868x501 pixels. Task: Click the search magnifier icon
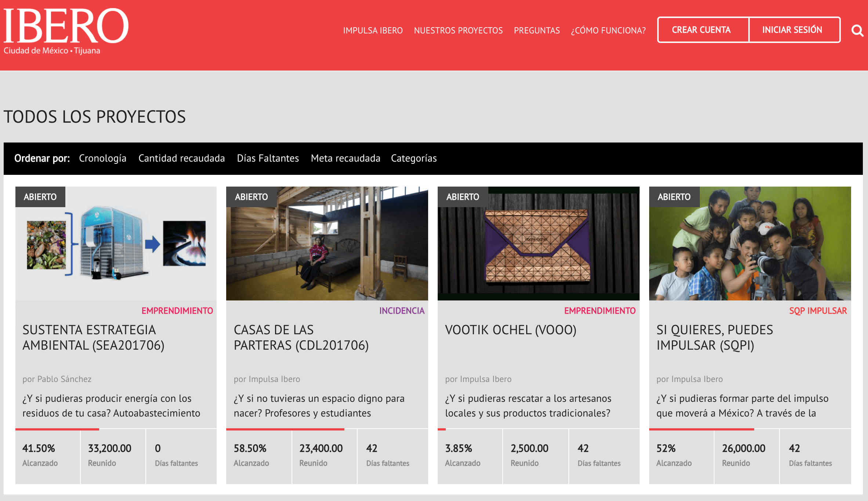(857, 30)
